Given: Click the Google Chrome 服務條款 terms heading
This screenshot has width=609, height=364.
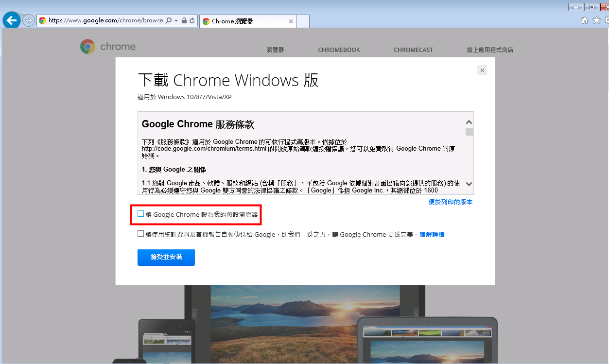Looking at the screenshot, I should coord(198,124).
